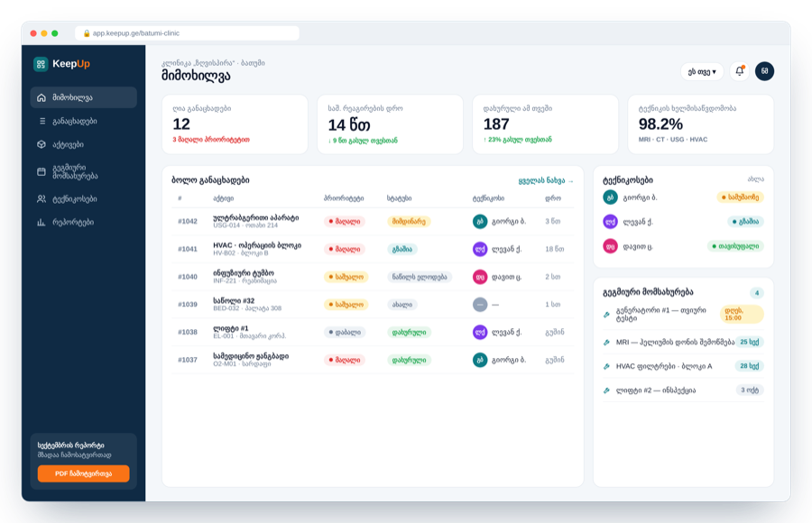Click asset ინფუზიური ტუმბო
This screenshot has width=812, height=523.
click(244, 273)
